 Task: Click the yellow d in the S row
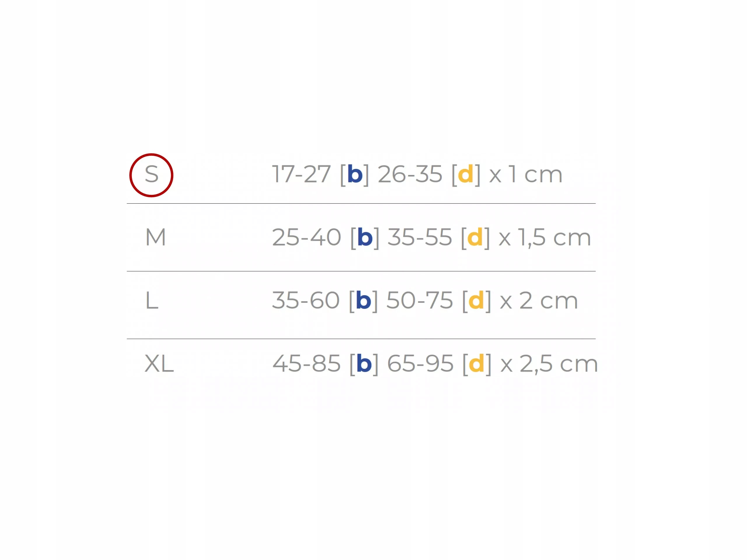click(x=466, y=174)
